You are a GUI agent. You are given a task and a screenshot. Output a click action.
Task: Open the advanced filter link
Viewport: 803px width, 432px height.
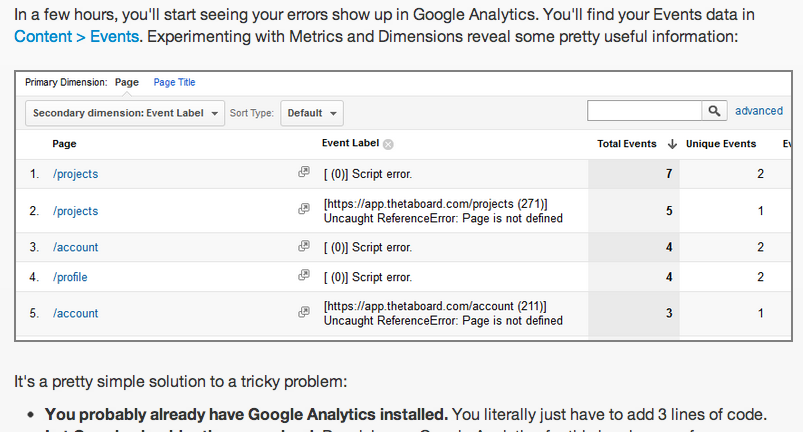[x=759, y=111]
